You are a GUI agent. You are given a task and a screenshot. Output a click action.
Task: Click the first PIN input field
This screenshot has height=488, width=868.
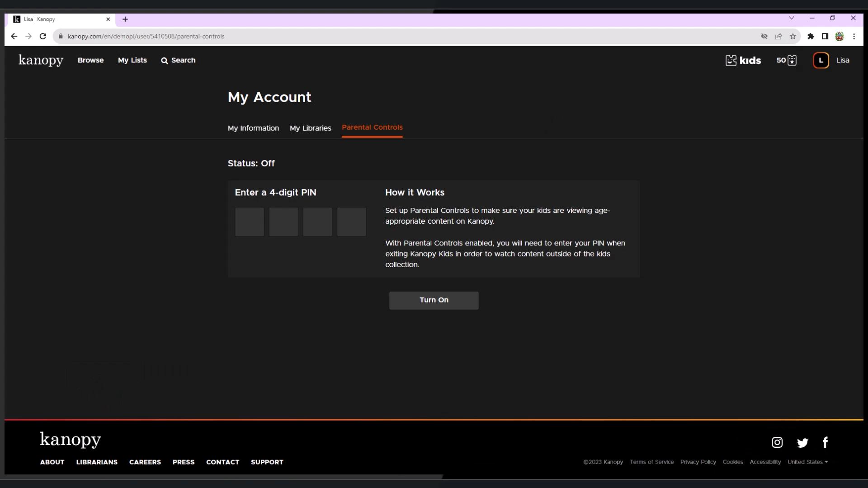(249, 222)
